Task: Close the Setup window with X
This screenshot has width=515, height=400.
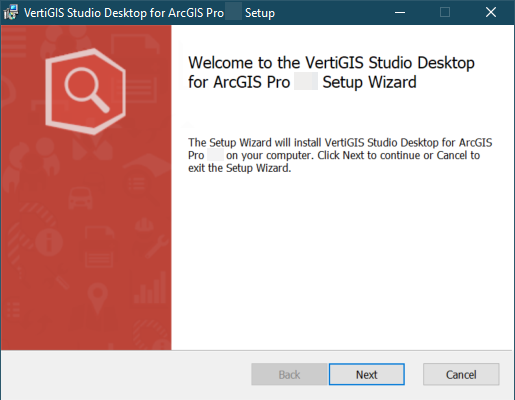Action: 491,13
